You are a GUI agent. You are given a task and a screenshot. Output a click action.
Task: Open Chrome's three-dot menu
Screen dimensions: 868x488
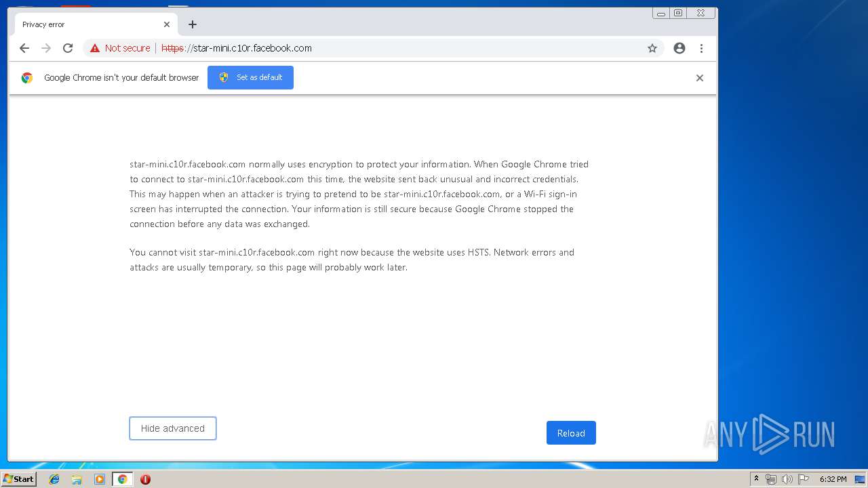click(701, 48)
